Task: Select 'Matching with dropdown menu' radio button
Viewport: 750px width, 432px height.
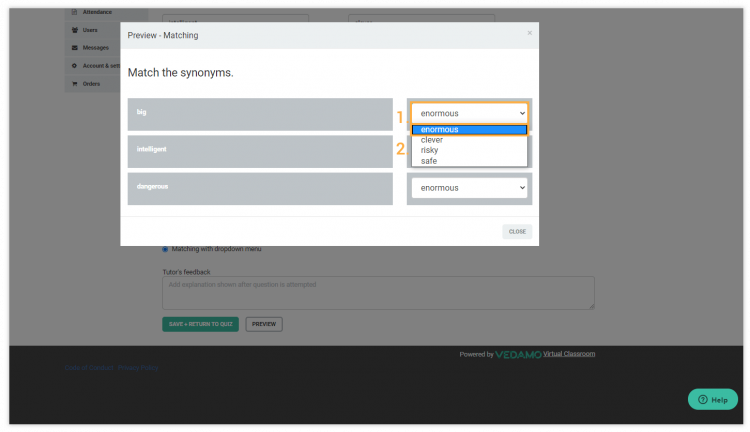Action: tap(165, 249)
